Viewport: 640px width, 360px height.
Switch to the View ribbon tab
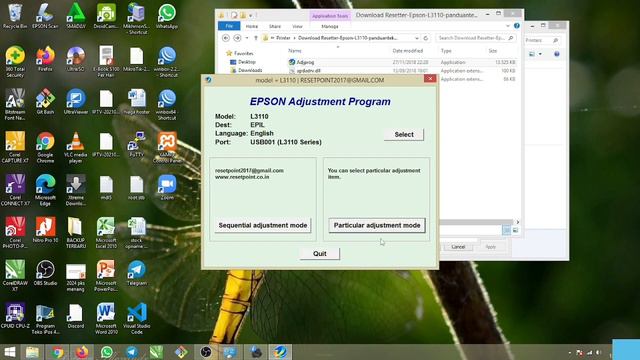[x=298, y=26]
